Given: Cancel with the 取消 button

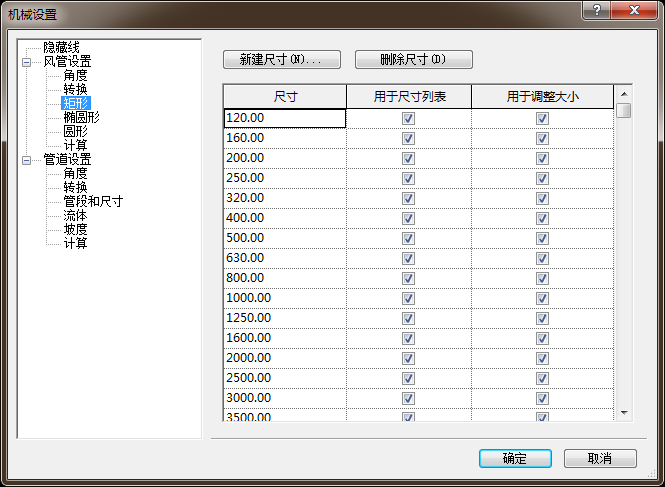Looking at the screenshot, I should [x=600, y=459].
